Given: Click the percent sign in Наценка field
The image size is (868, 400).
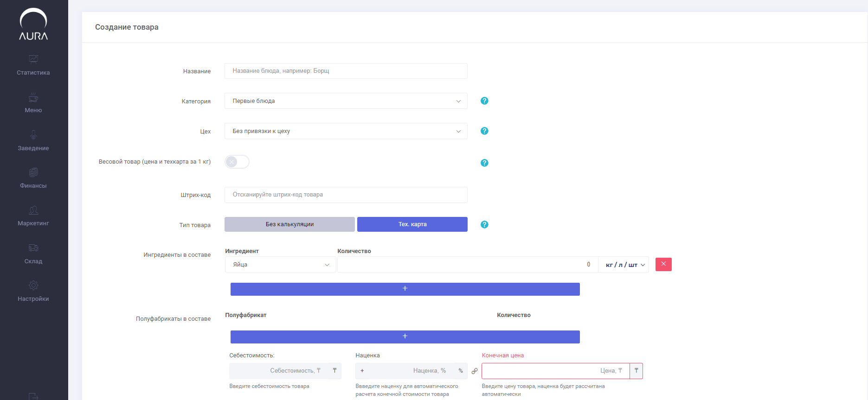Looking at the screenshot, I should point(461,371).
